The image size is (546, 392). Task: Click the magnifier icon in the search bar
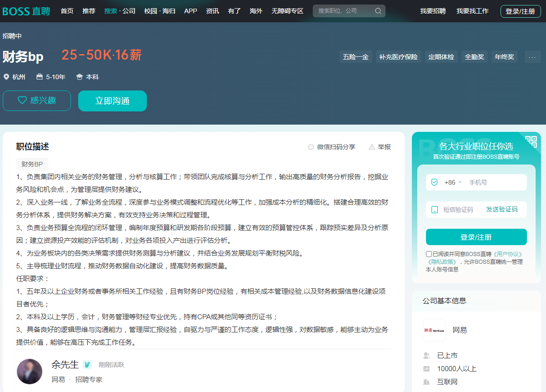click(378, 10)
